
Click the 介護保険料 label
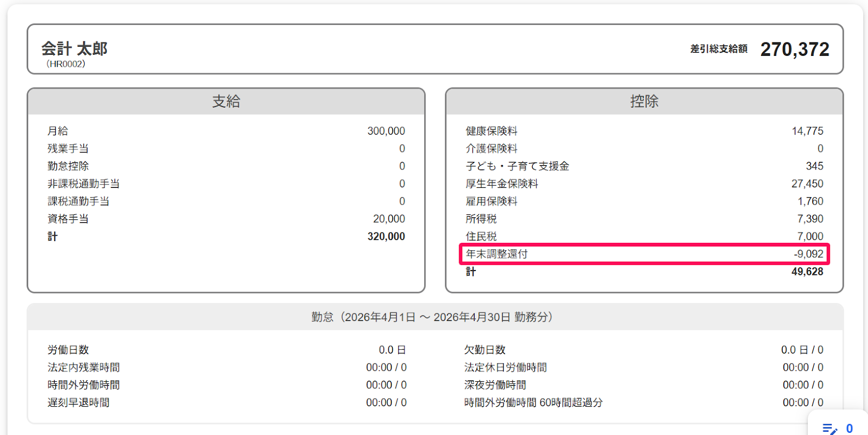(492, 148)
